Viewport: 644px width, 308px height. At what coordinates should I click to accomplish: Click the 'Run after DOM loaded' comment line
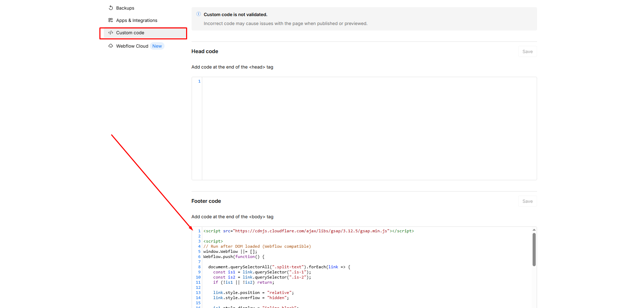click(x=257, y=246)
